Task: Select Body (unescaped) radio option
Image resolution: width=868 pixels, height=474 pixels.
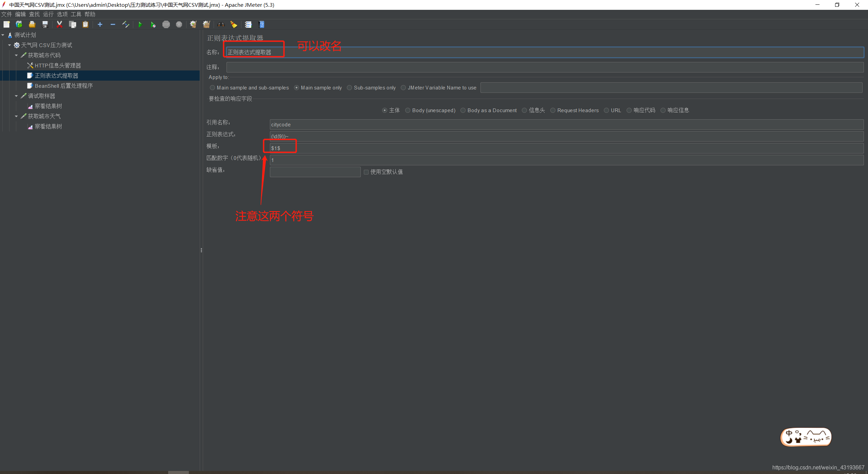Action: tap(408, 110)
